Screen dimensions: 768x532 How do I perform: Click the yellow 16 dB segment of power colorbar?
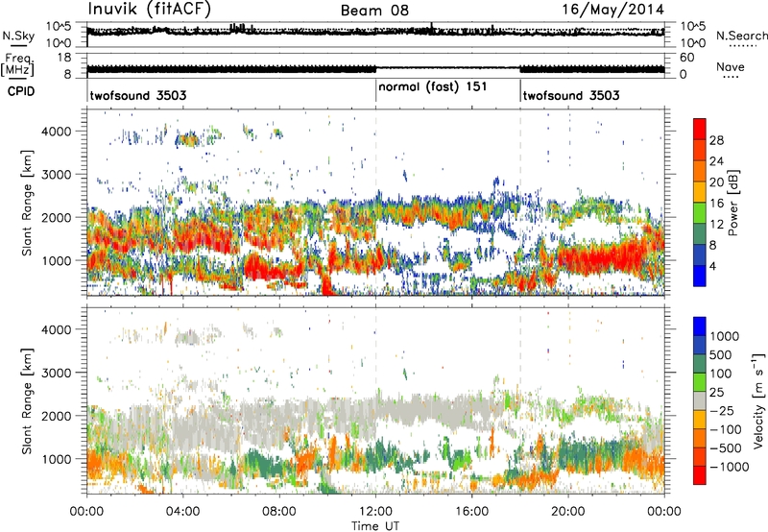point(700,192)
